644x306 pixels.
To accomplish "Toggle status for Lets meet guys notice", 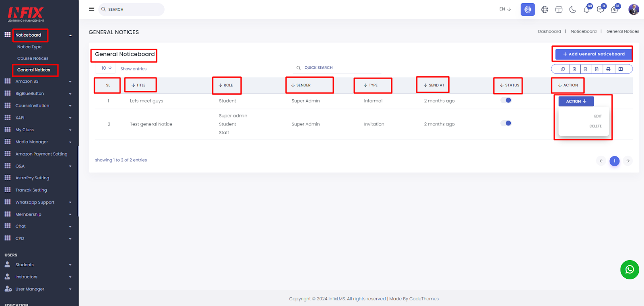I will click(506, 100).
